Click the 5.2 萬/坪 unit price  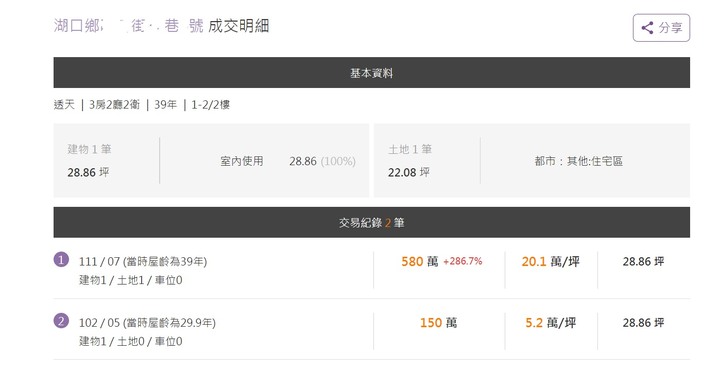tap(551, 323)
